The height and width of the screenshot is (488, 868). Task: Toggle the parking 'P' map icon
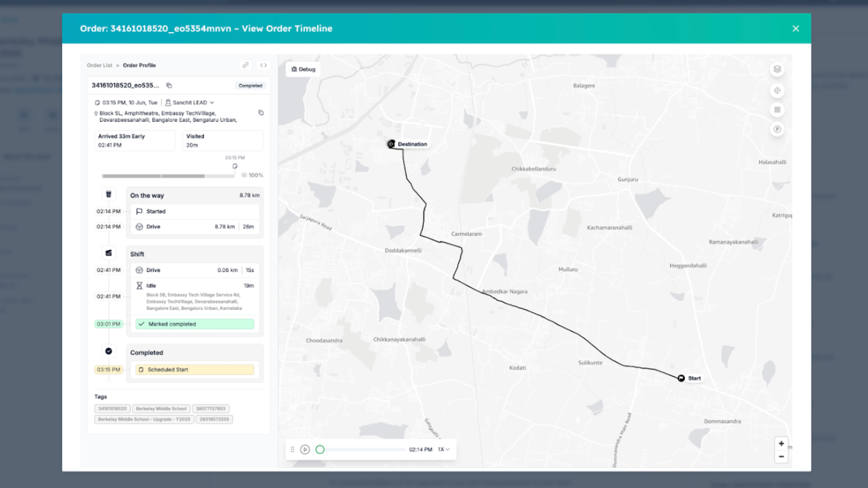(777, 129)
